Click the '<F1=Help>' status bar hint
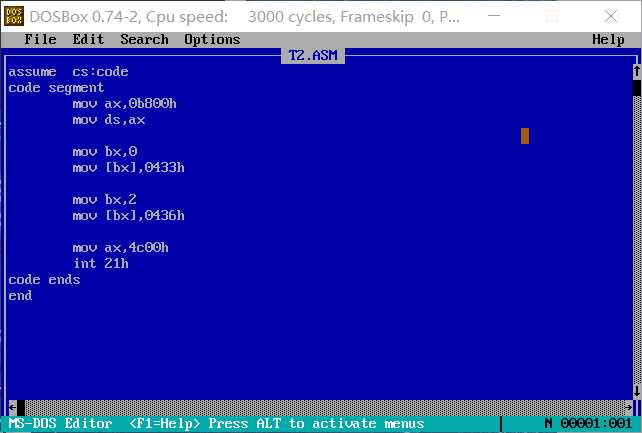This screenshot has height=433, width=642. pyautogui.click(x=165, y=423)
